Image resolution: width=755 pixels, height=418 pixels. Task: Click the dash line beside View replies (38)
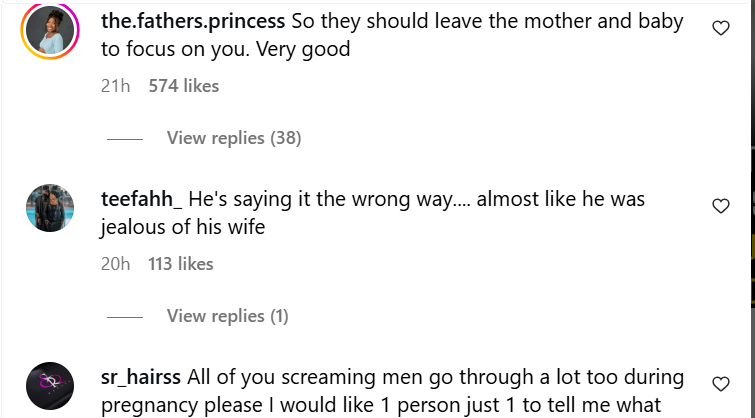pos(125,139)
